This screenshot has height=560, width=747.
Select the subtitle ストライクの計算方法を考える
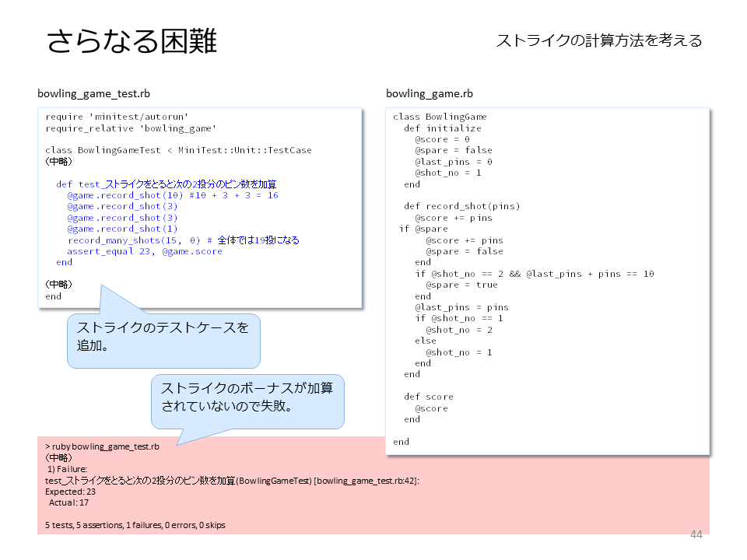(x=599, y=40)
